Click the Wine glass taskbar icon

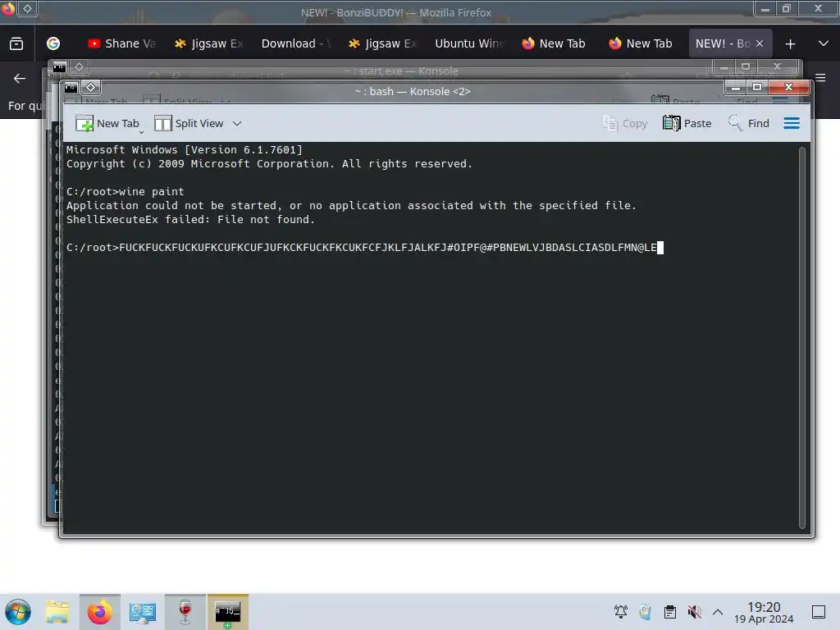185,612
